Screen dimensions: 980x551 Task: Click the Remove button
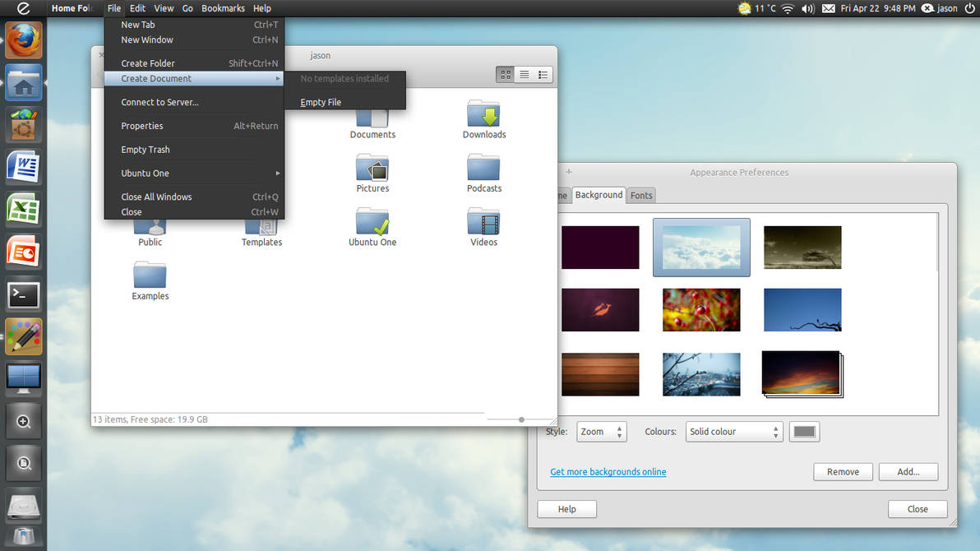coord(843,471)
